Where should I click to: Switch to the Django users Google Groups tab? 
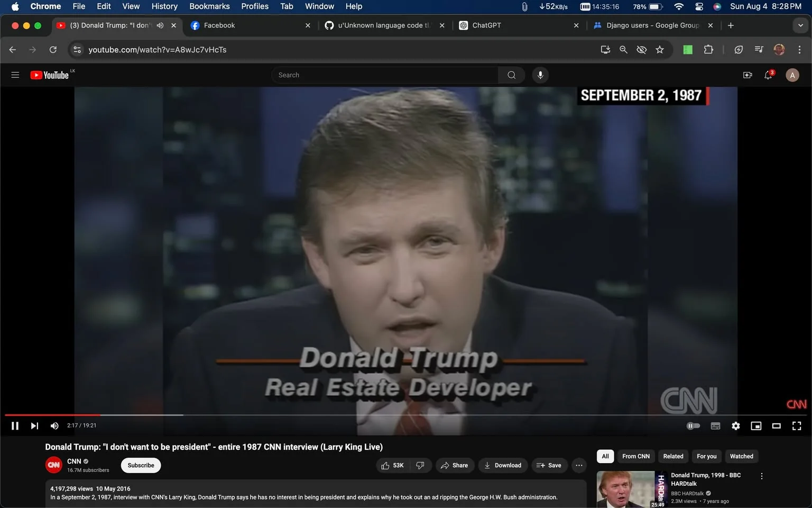(653, 25)
